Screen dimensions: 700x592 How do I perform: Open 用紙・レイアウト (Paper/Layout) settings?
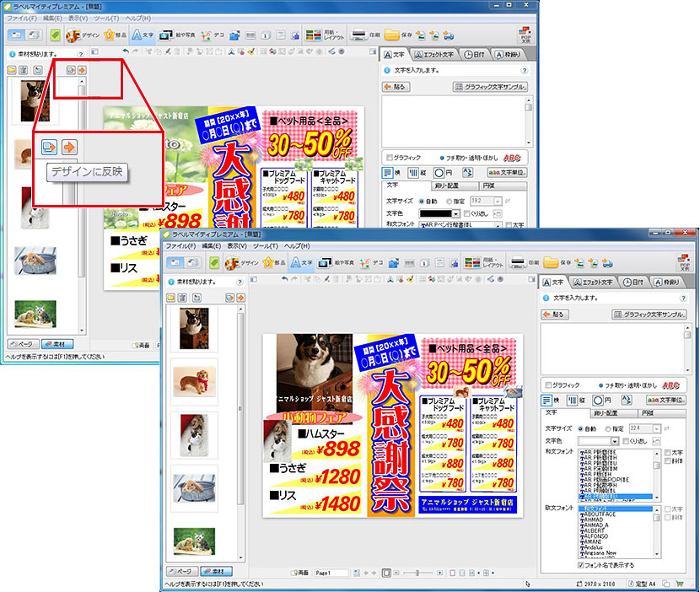click(x=481, y=263)
